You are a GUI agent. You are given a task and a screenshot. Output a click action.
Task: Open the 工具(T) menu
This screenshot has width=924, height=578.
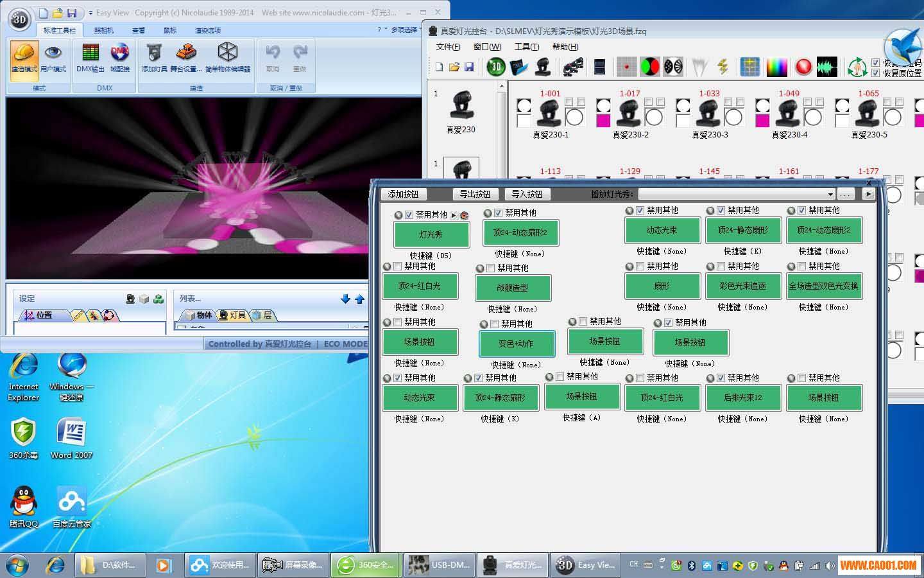[x=526, y=47]
